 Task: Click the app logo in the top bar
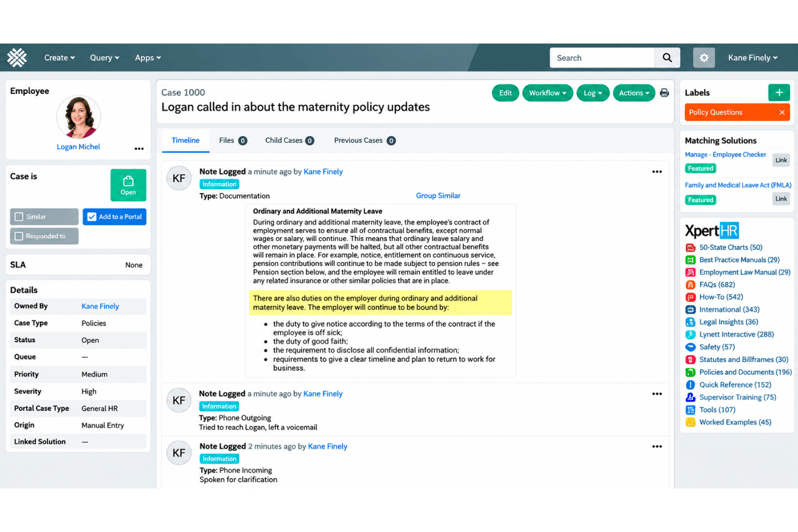pos(17,58)
